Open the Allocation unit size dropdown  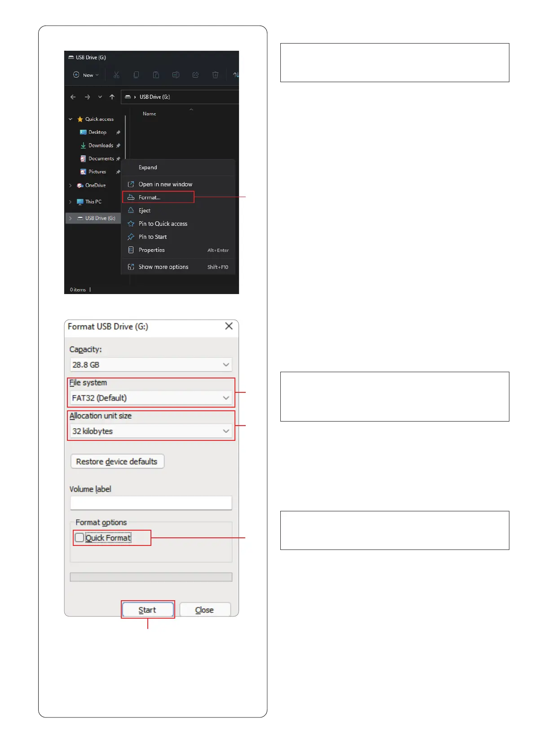[151, 431]
